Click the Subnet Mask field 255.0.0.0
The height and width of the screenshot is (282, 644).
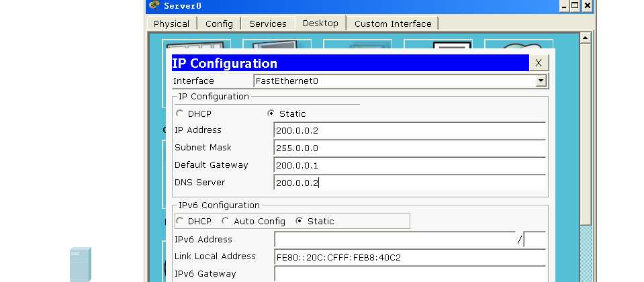point(410,148)
